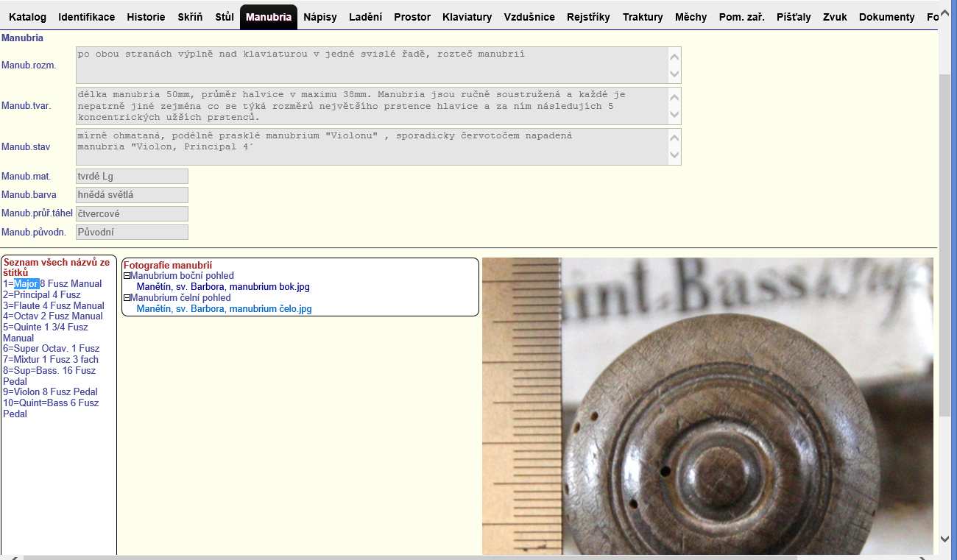The width and height of the screenshot is (957, 560).
Task: Select the Píšťaly tab
Action: coord(794,17)
